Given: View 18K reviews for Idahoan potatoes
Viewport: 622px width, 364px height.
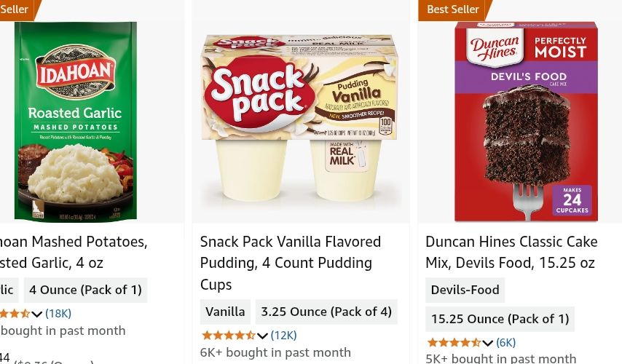Looking at the screenshot, I should (58, 314).
